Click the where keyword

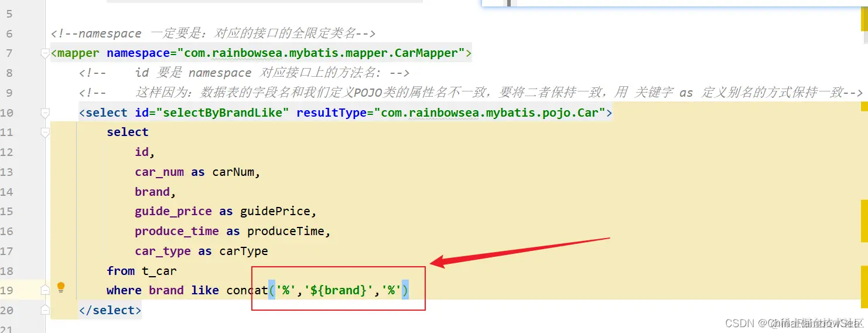coord(124,291)
